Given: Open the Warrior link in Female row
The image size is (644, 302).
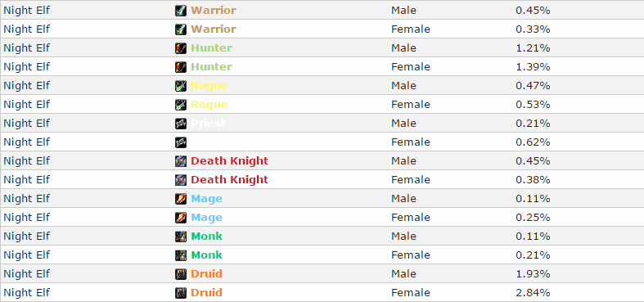Looking at the screenshot, I should click(214, 29).
